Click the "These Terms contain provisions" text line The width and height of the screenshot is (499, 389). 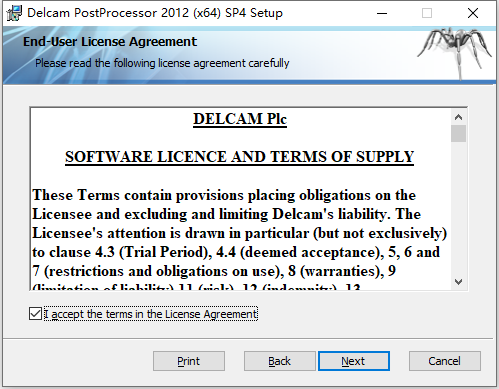(x=224, y=195)
